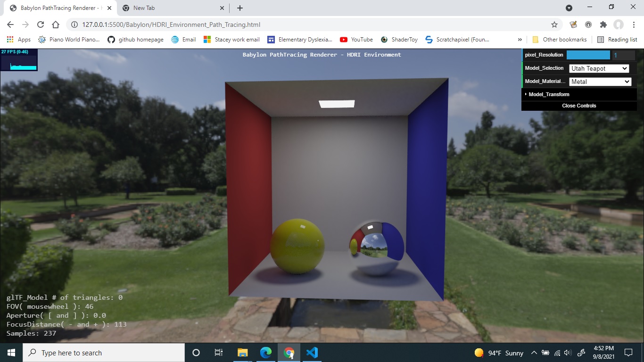Show overflow bookmarks with the chevron

coord(520,40)
